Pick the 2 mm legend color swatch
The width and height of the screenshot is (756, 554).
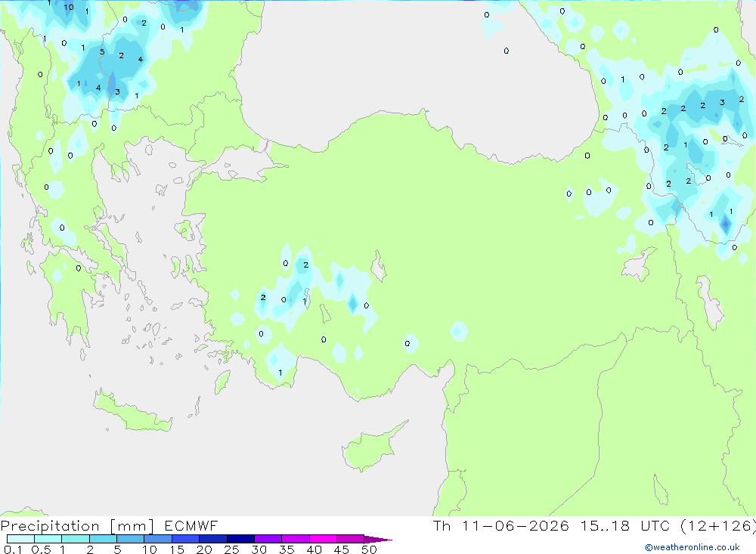click(103, 539)
